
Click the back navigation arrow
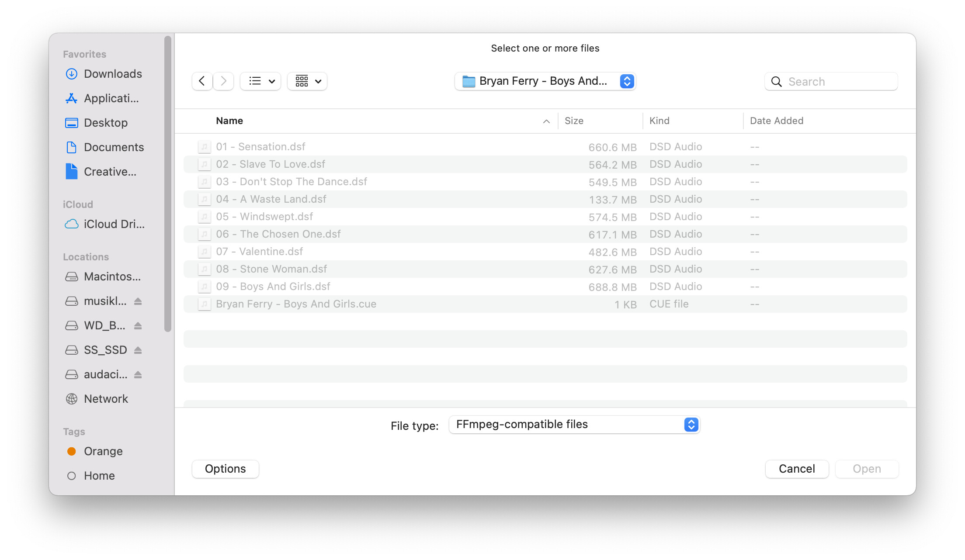[201, 80]
